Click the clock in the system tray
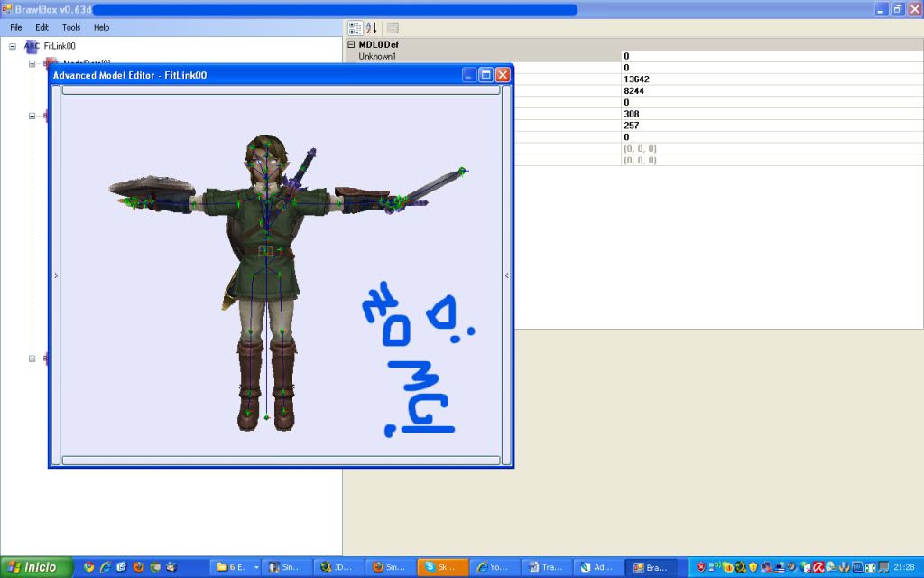Viewport: 924px width, 578px height. pyautogui.click(x=904, y=567)
